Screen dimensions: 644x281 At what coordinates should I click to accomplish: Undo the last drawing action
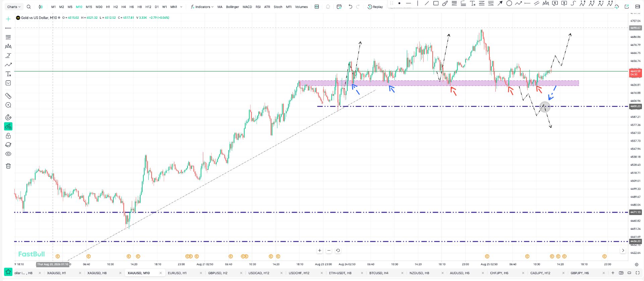pos(351,7)
